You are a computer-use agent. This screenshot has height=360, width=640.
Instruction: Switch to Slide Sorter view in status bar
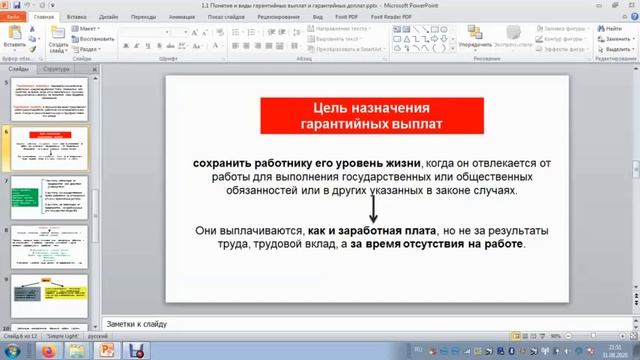[x=525, y=336]
